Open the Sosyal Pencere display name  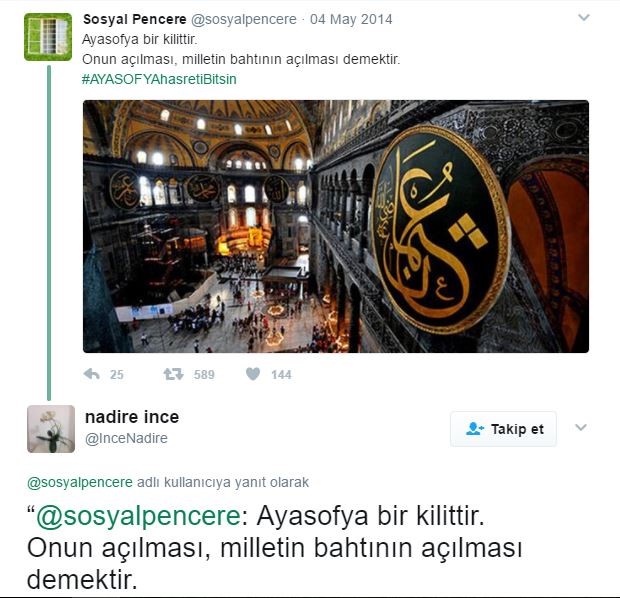[135, 19]
